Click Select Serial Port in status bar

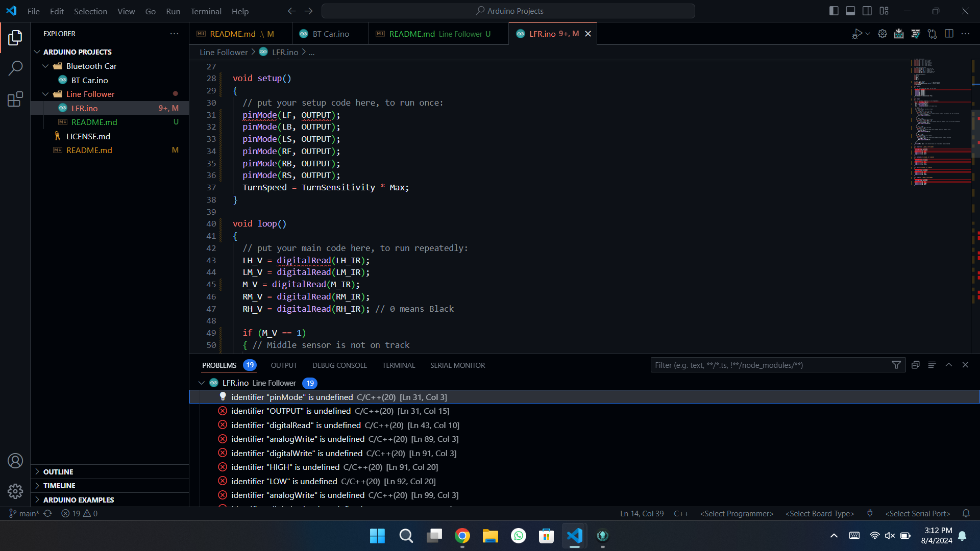pos(917,514)
